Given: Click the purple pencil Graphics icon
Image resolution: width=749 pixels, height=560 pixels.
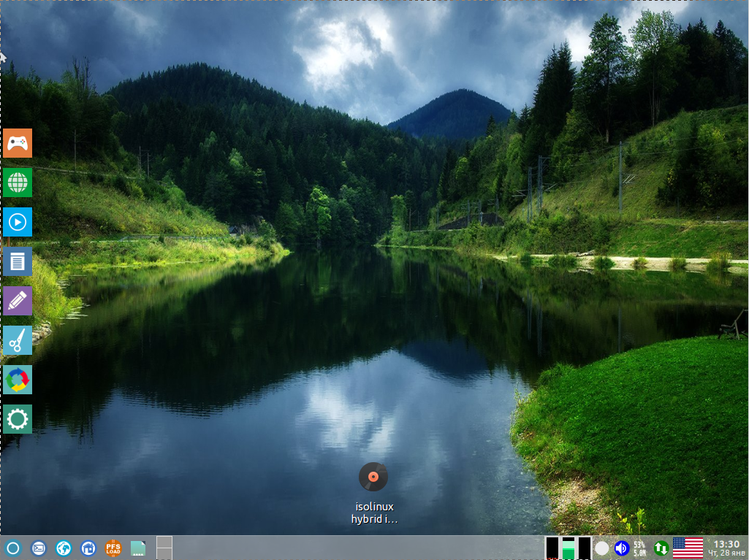Looking at the screenshot, I should 18,301.
